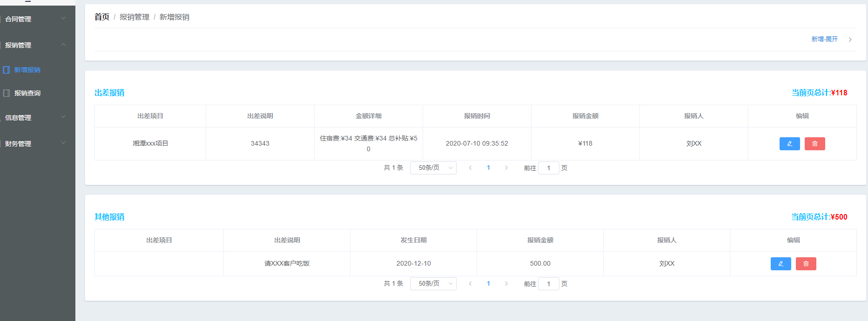Click the 湘潭xxx项目 cell
This screenshot has width=868, height=321.
tap(150, 144)
